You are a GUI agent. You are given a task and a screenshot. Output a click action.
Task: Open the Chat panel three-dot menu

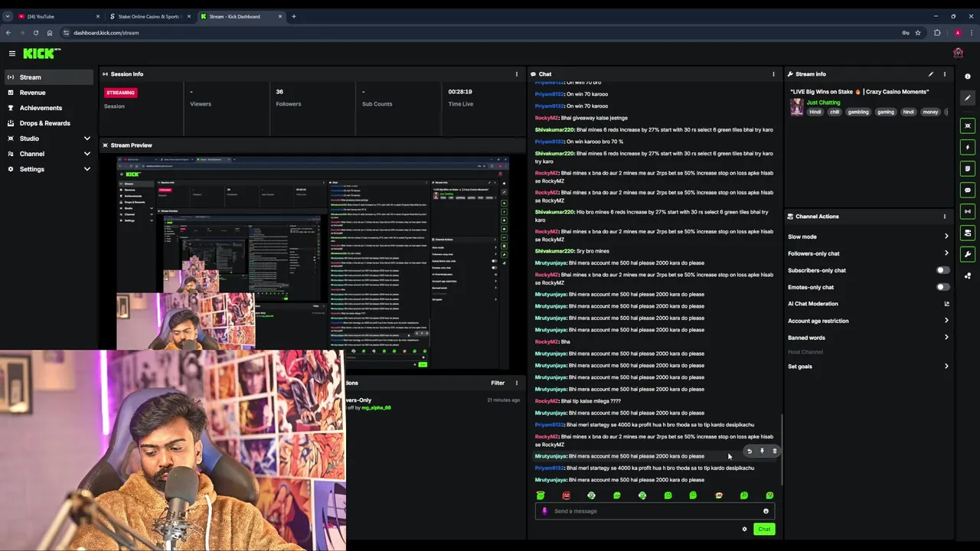tap(773, 74)
